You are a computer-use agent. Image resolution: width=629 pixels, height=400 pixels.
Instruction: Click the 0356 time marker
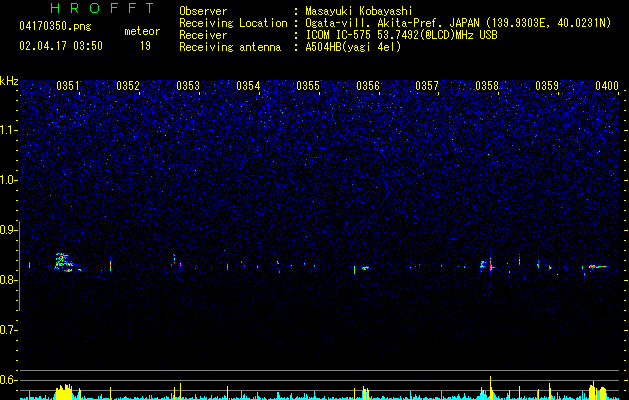(x=368, y=86)
